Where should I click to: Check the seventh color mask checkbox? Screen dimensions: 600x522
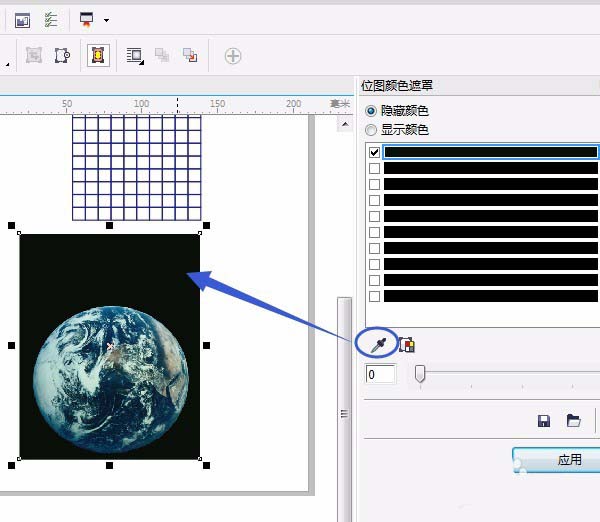375,248
